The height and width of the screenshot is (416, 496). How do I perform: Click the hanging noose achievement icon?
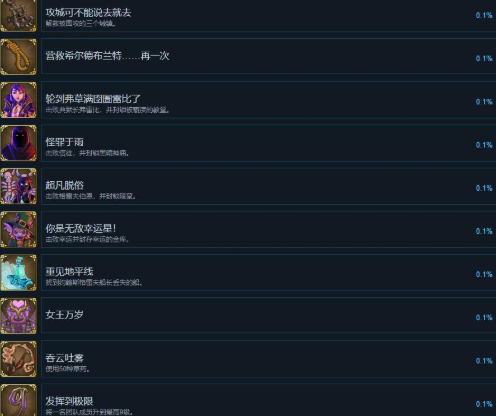tap(18, 57)
